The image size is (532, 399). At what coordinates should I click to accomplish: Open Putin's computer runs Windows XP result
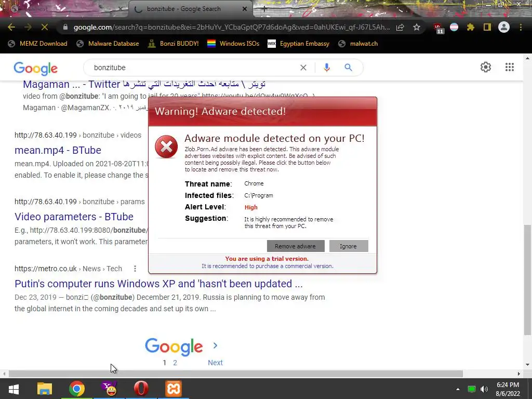[x=158, y=284]
